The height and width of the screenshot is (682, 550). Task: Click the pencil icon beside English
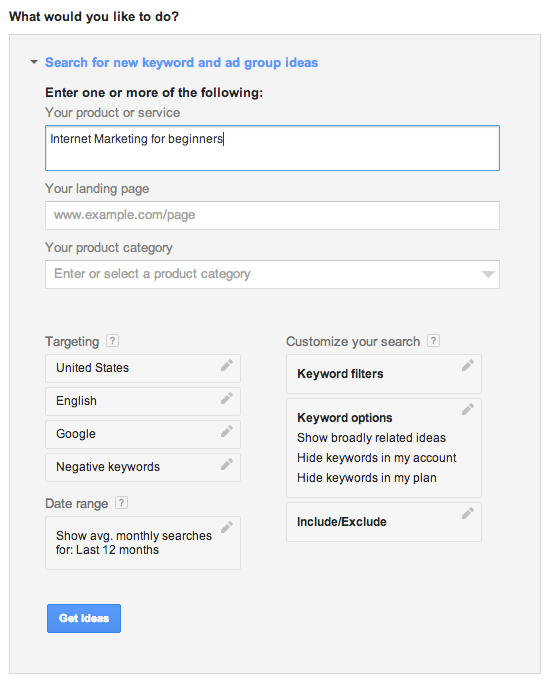tap(227, 398)
